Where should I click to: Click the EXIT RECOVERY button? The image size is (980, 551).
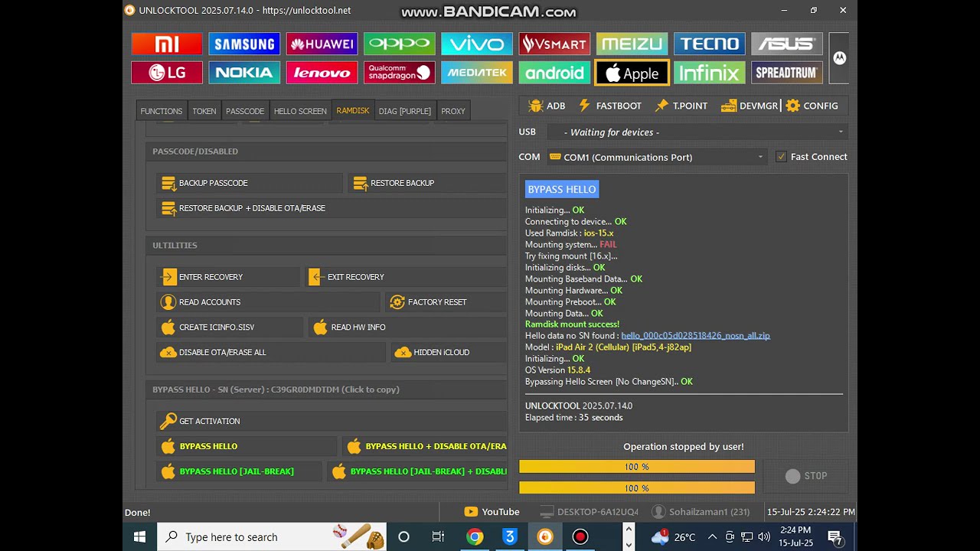point(406,277)
